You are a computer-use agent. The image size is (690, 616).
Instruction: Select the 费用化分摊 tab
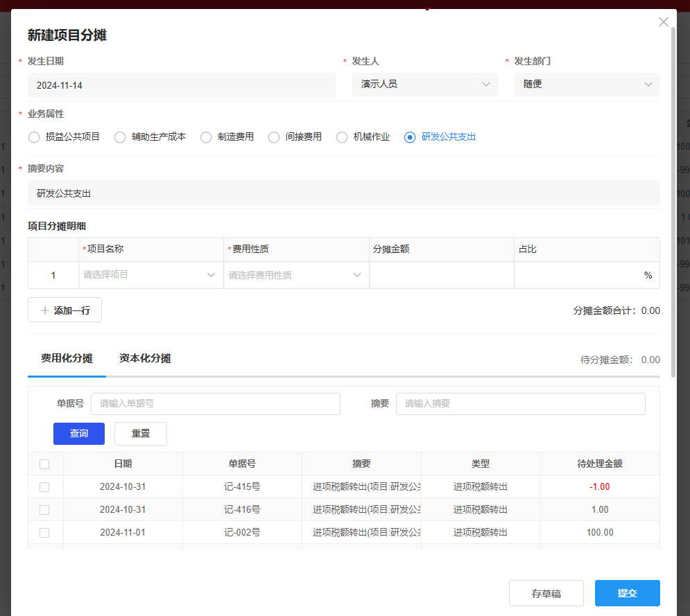67,358
